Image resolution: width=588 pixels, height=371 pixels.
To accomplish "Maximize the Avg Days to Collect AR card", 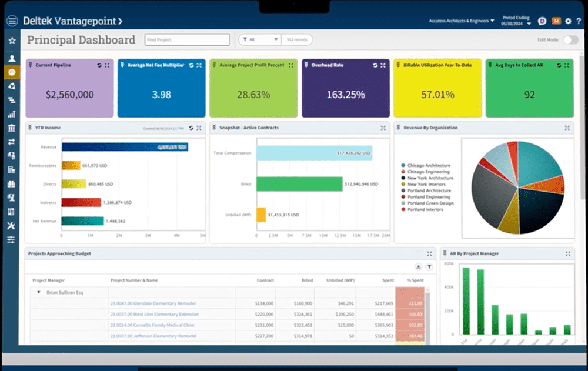I will point(567,65).
